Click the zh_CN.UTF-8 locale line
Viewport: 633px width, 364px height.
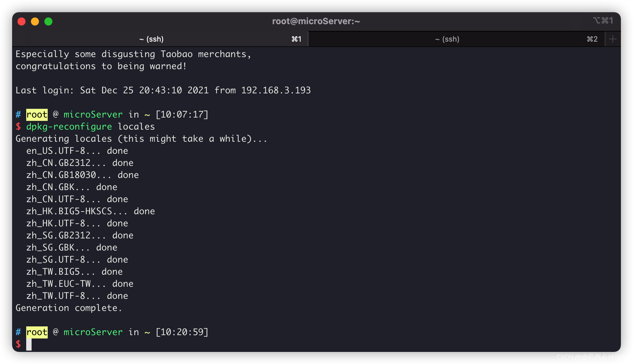(x=77, y=199)
